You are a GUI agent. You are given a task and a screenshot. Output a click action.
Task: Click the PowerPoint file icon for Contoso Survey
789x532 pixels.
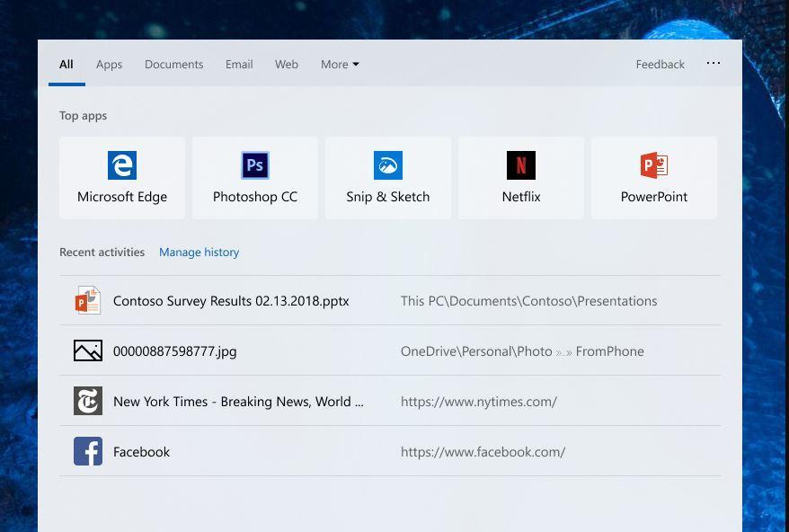pyautogui.click(x=88, y=301)
